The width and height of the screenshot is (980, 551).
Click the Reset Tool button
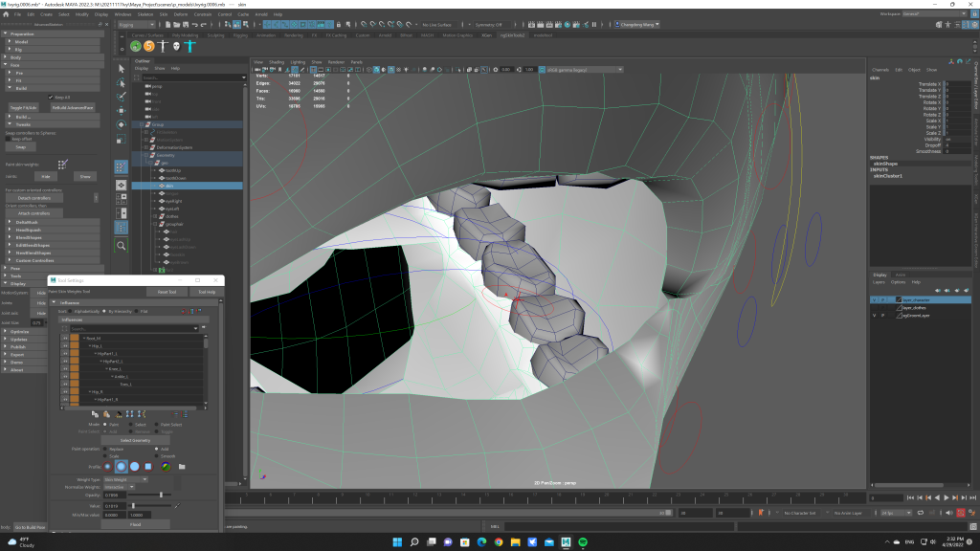[x=167, y=292]
